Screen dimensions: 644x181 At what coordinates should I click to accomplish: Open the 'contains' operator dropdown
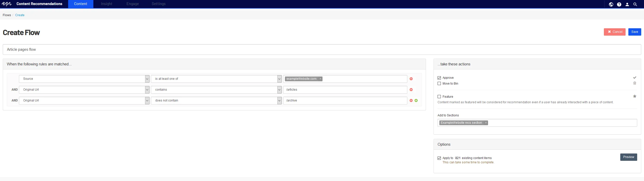click(x=216, y=90)
